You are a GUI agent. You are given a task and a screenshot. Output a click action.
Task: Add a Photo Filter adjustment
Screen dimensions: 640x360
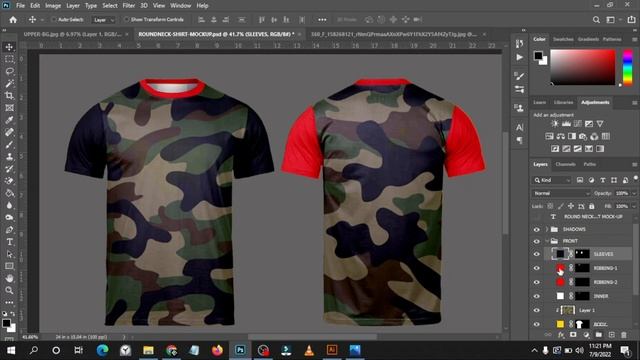tap(583, 136)
